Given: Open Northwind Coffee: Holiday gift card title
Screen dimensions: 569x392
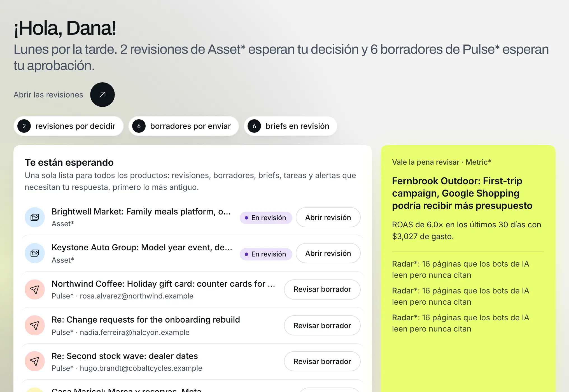Looking at the screenshot, I should point(163,284).
